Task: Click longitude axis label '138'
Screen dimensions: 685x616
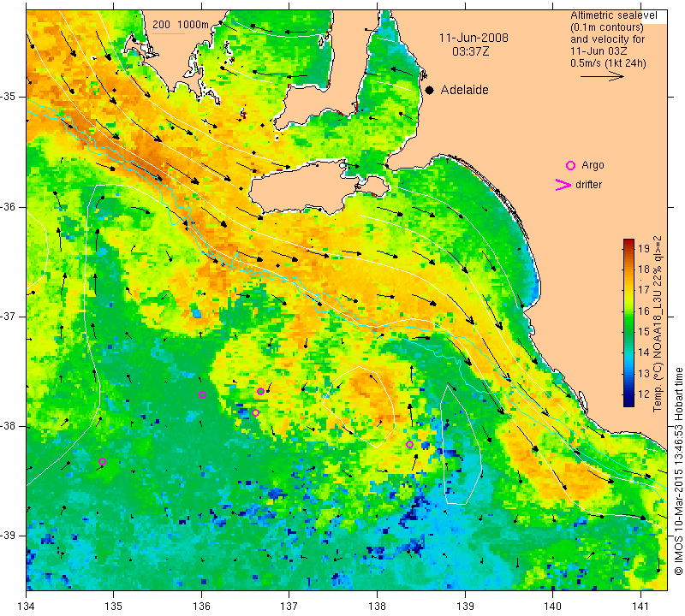Action: [377, 606]
